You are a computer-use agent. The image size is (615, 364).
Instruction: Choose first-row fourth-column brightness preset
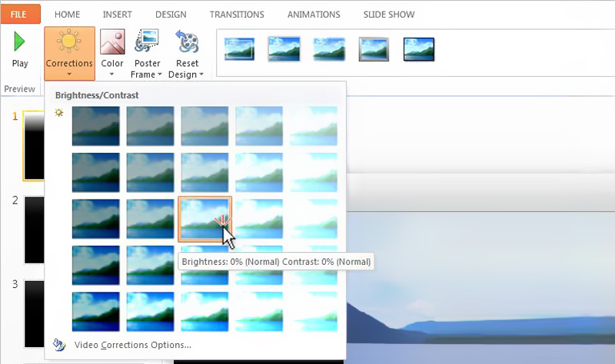[259, 126]
